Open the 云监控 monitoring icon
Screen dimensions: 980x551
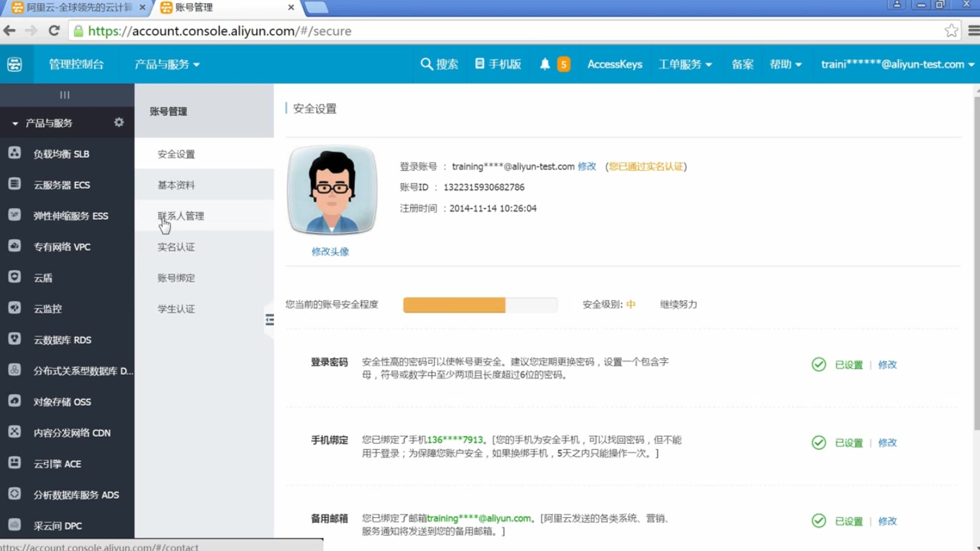pos(14,308)
